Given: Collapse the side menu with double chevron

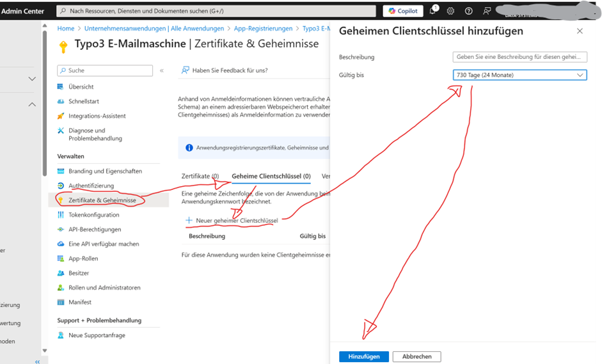Looking at the screenshot, I should pyautogui.click(x=162, y=70).
